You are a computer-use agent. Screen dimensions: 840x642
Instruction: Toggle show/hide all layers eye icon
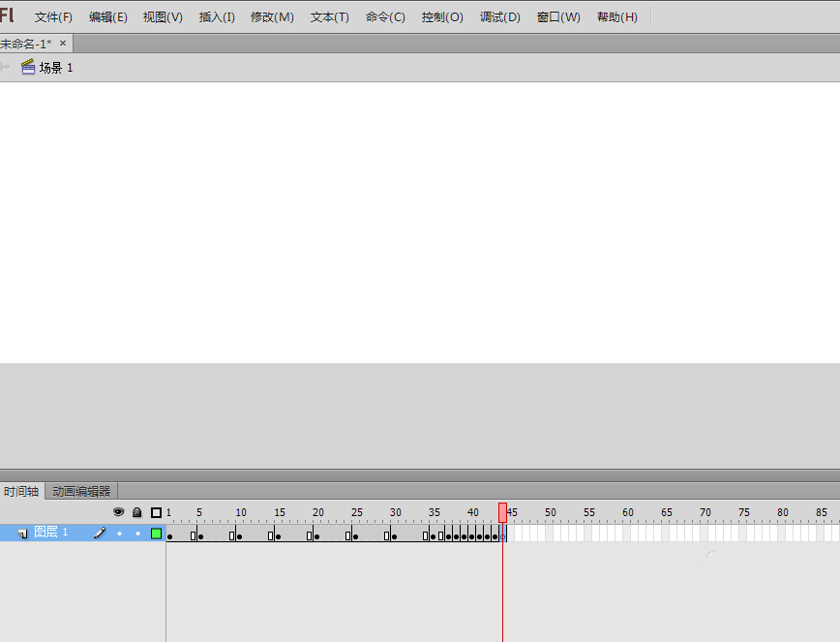click(118, 512)
